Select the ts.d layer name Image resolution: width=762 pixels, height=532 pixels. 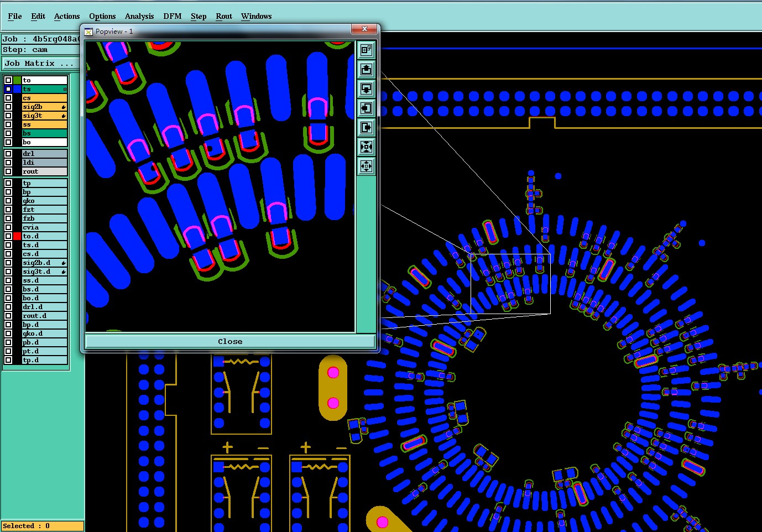44,245
